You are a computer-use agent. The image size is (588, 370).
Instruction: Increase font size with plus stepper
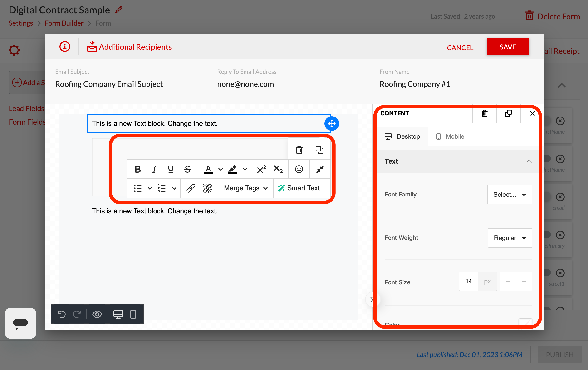pos(524,281)
